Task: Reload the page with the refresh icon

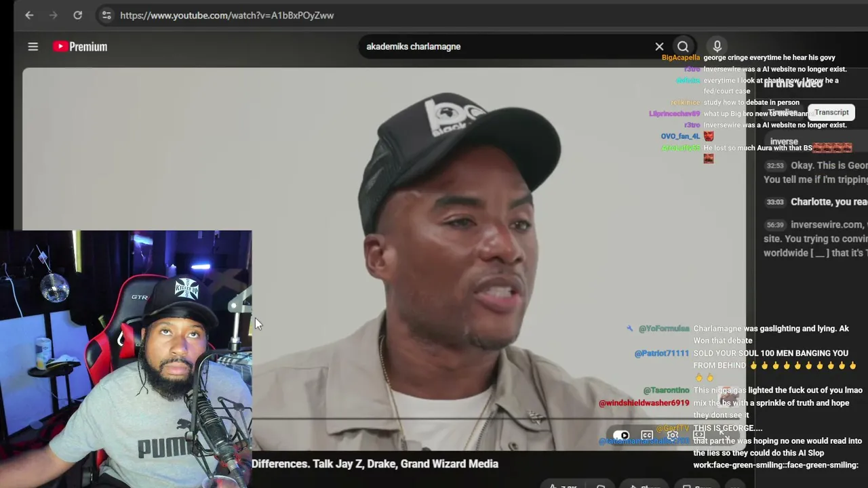Action: [78, 15]
